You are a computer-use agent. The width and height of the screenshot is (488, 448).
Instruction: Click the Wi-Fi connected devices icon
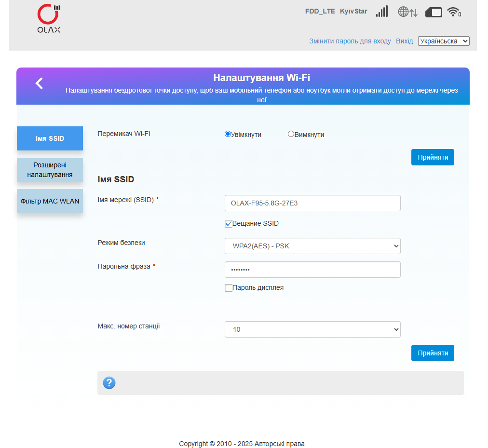(454, 12)
